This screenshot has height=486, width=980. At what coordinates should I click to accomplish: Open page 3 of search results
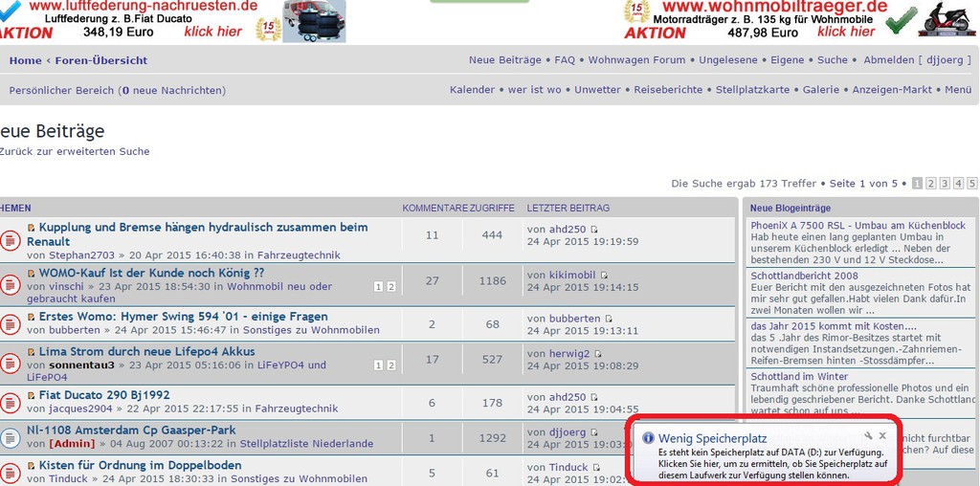(x=945, y=184)
